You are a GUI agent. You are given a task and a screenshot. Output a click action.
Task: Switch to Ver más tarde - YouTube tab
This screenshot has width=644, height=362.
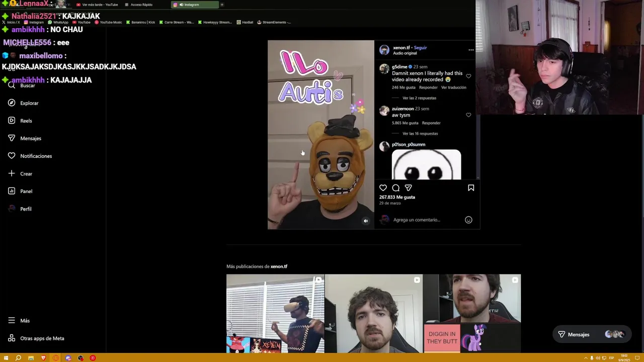97,5
